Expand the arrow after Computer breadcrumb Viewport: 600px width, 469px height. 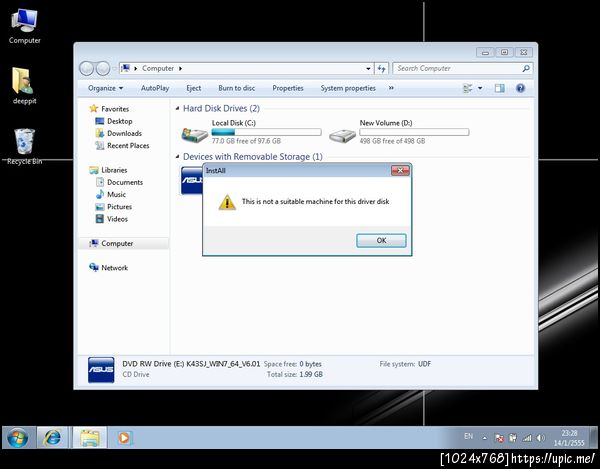pos(180,68)
